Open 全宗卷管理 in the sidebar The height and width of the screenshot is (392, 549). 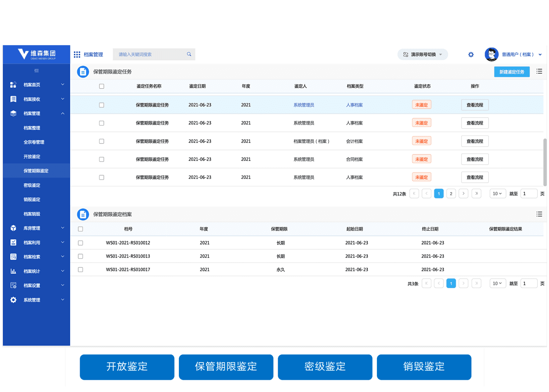point(34,142)
